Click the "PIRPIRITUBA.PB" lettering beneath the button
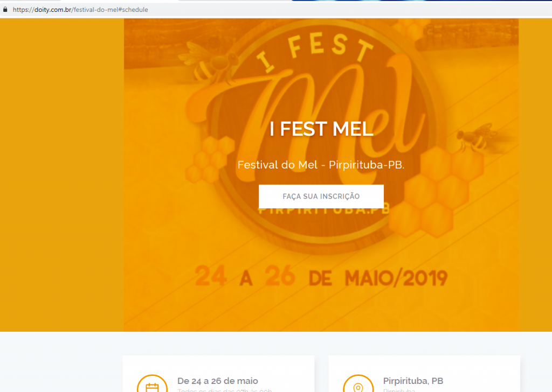 click(324, 211)
